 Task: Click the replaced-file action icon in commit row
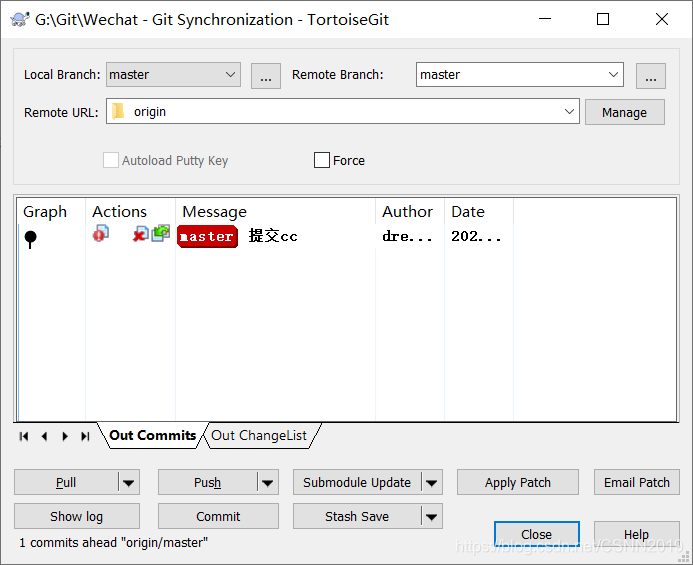point(161,233)
